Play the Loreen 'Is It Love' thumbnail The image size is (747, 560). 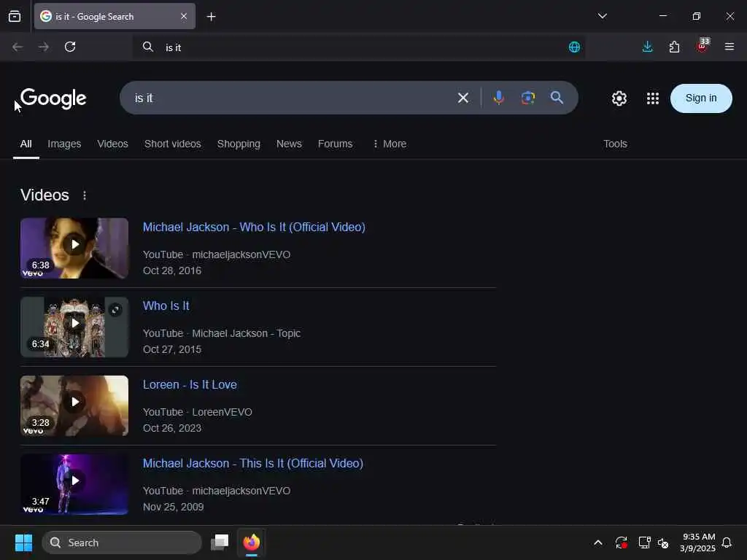pos(74,405)
